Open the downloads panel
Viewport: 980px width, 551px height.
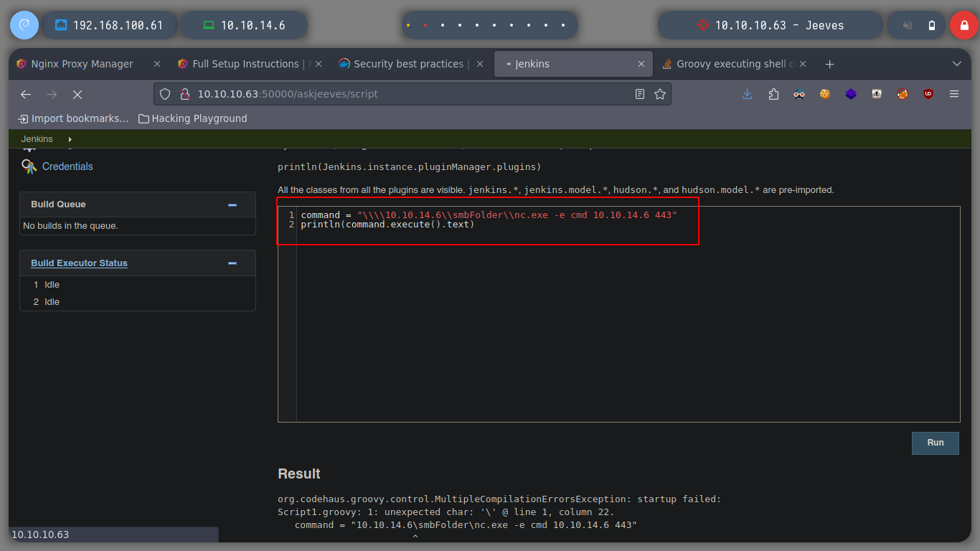tap(748, 94)
